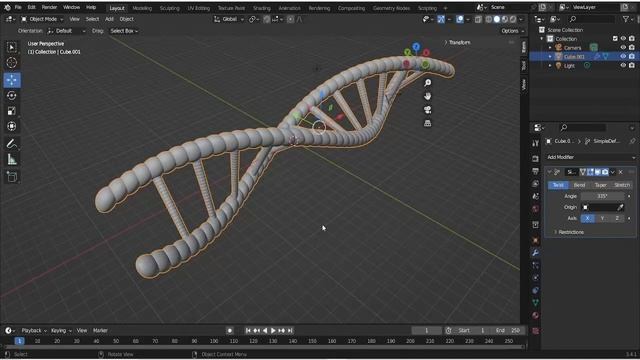Open the outliner filter funnel icon
The width and height of the screenshot is (640, 360).
coord(626,19)
